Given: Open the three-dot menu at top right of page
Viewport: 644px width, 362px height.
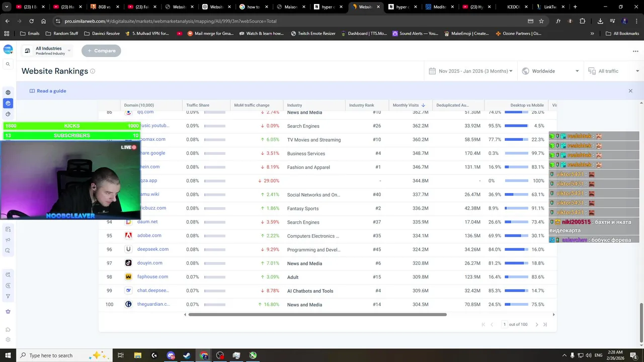Looking at the screenshot, I should [635, 51].
